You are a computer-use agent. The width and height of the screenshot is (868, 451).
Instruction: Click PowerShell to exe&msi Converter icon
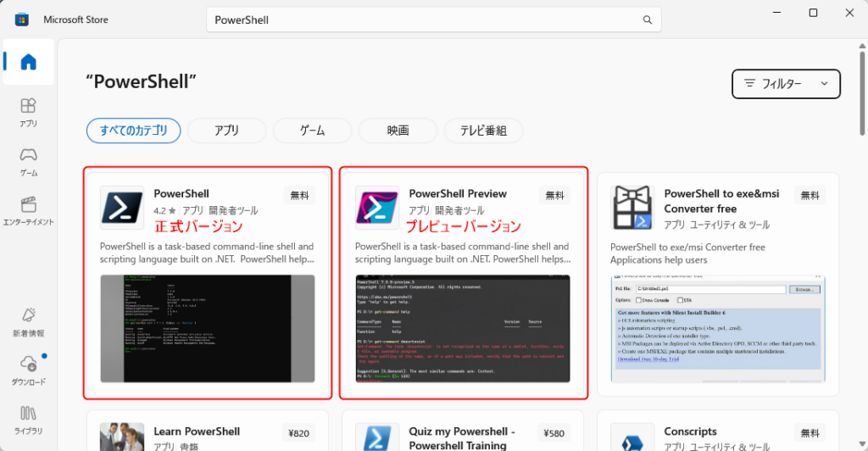pos(632,208)
